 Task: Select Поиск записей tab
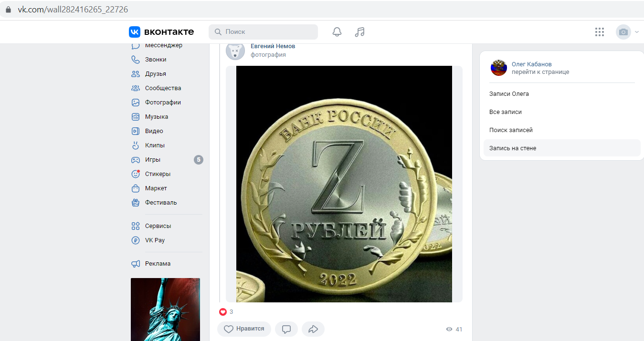562,130
